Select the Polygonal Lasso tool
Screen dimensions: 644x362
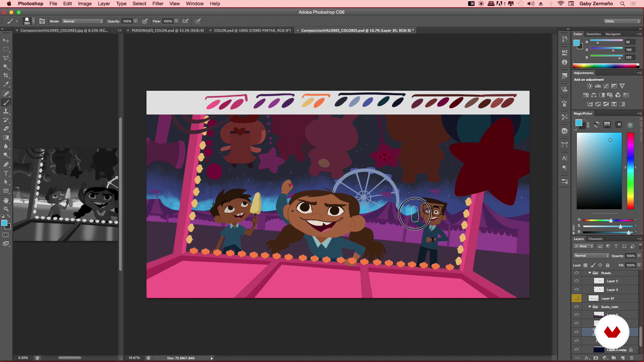pyautogui.click(x=6, y=58)
